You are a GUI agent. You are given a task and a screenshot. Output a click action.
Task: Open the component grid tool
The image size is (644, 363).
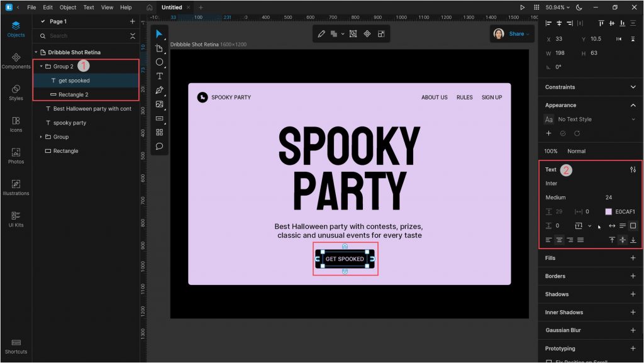159,132
